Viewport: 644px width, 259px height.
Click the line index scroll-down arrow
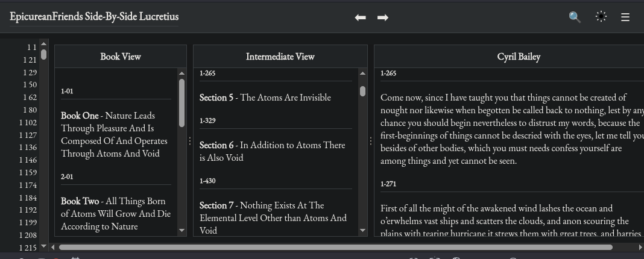pyautogui.click(x=44, y=246)
